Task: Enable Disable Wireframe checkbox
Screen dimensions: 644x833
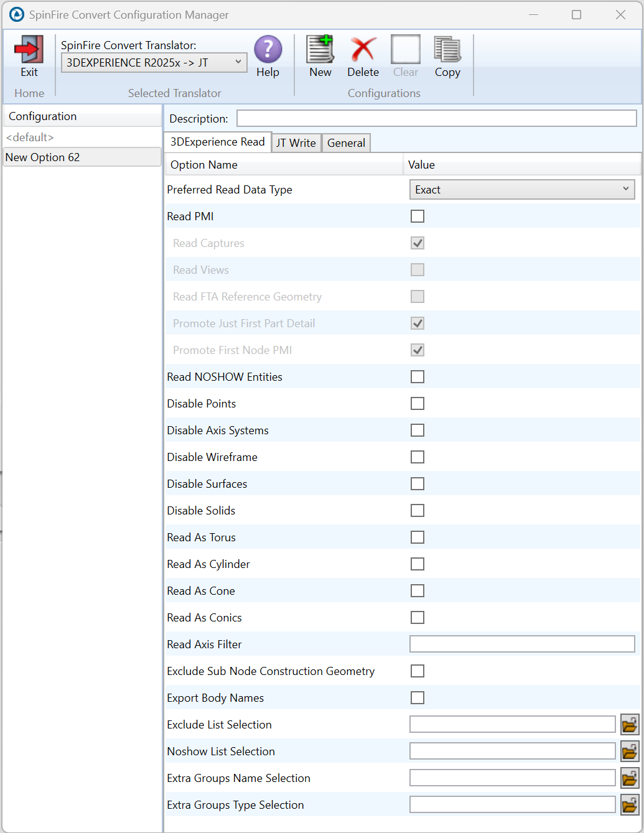Action: pyautogui.click(x=418, y=457)
